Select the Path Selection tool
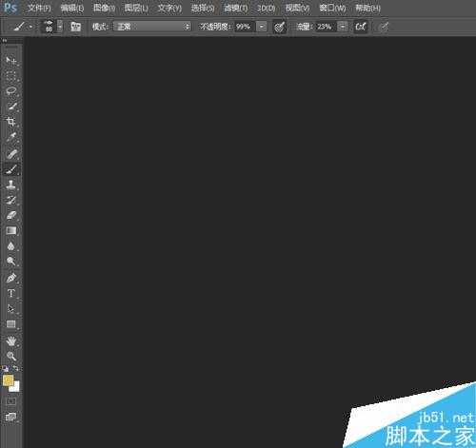 10,308
